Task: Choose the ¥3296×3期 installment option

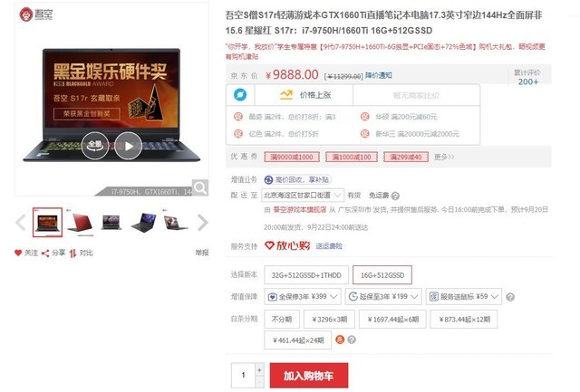Action: click(329, 320)
